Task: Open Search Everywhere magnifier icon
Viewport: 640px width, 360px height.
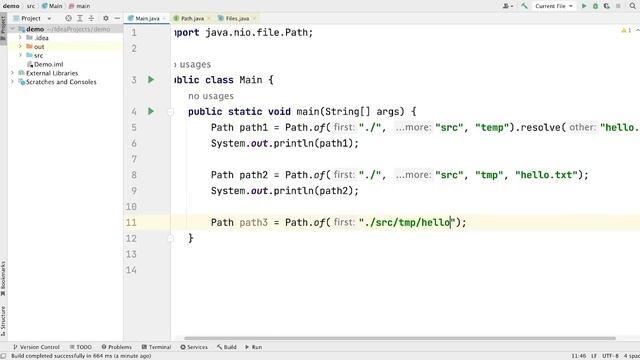Action: click(632, 6)
